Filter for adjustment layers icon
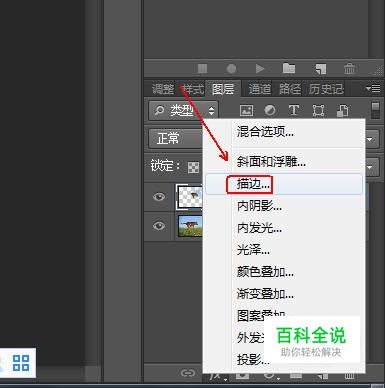Viewport: 385px width, 388px height. [270, 110]
